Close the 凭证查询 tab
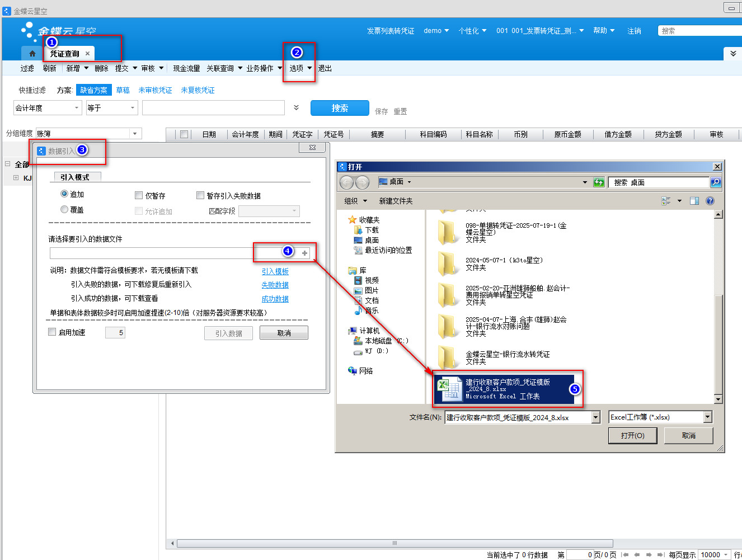Image resolution: width=742 pixels, height=560 pixels. tap(87, 54)
